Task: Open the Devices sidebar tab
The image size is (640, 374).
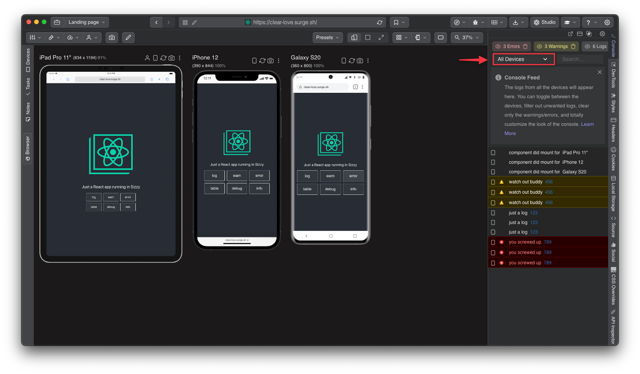Action: point(28,60)
